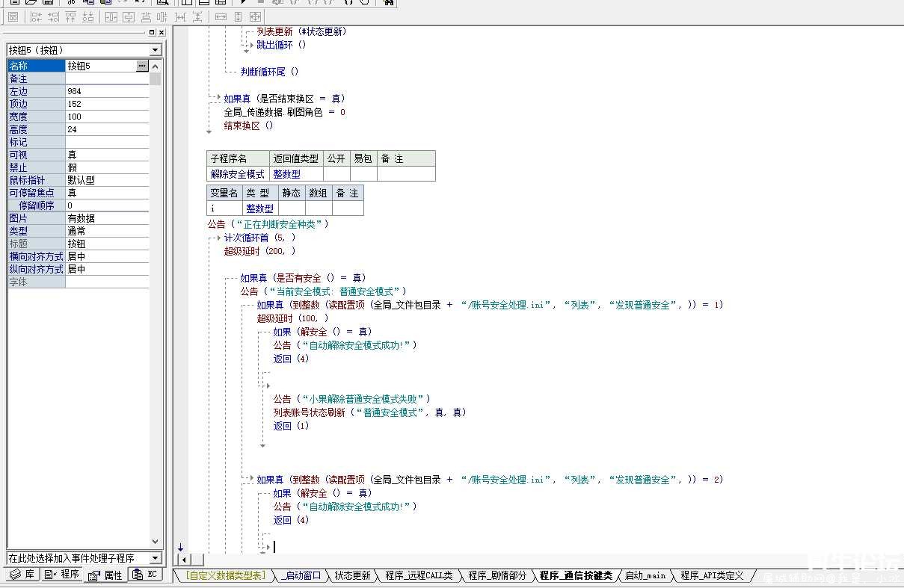Open the 程序_远程CALL类 tab
Image resolution: width=904 pixels, height=588 pixels.
pos(419,575)
